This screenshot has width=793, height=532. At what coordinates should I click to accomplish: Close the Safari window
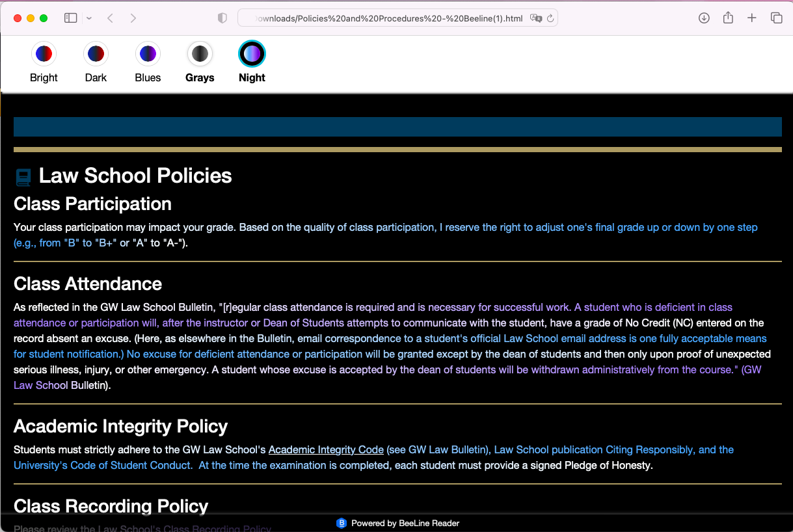[x=18, y=18]
